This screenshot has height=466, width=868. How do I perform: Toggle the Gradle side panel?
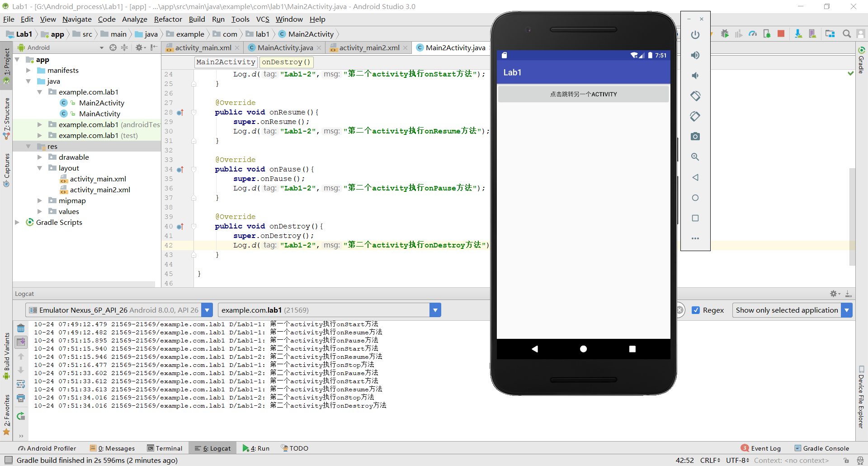862,60
